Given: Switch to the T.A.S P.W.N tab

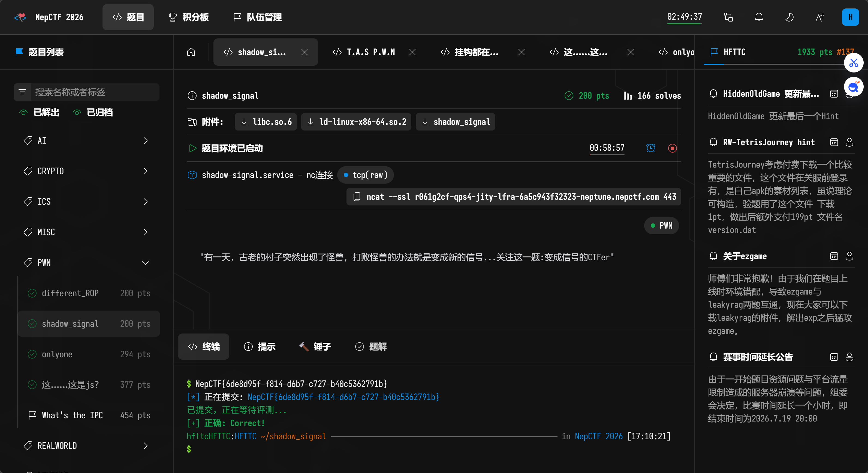Looking at the screenshot, I should (x=364, y=52).
